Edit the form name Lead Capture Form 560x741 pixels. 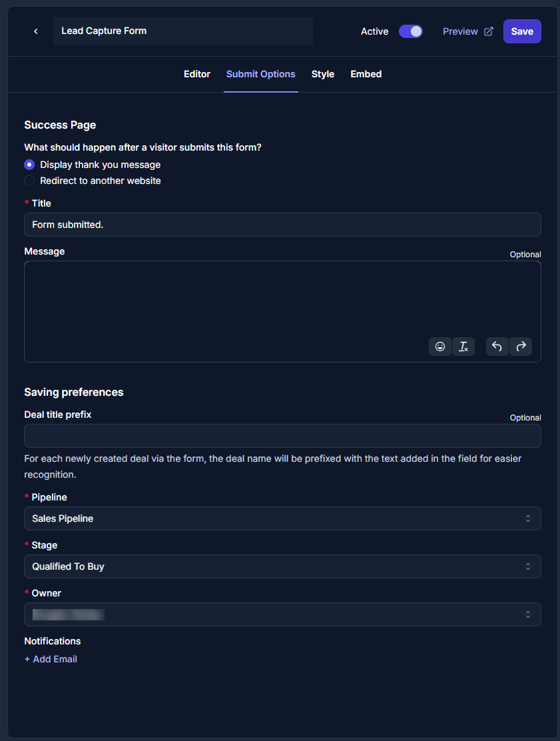pyautogui.click(x=183, y=31)
